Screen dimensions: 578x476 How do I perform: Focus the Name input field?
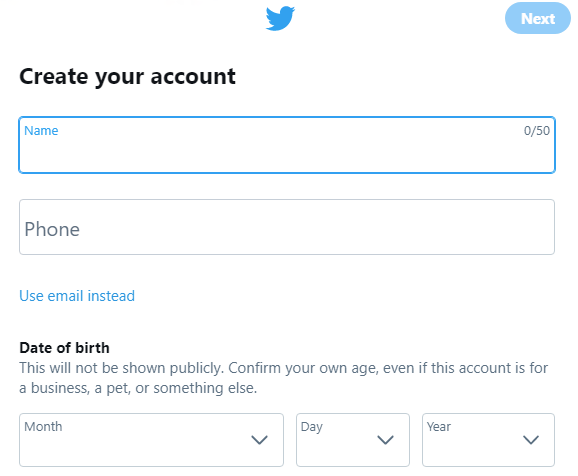coord(287,145)
